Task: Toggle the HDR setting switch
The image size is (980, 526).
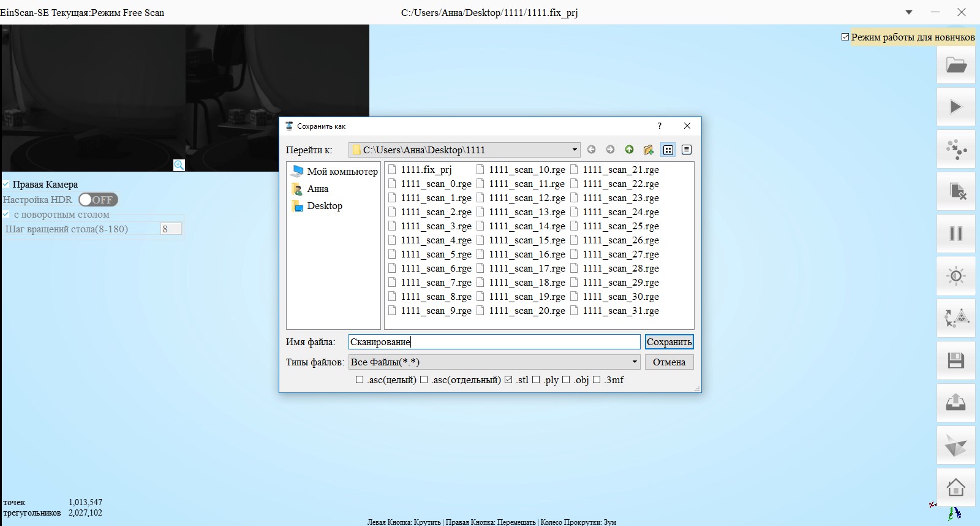Action: click(98, 200)
